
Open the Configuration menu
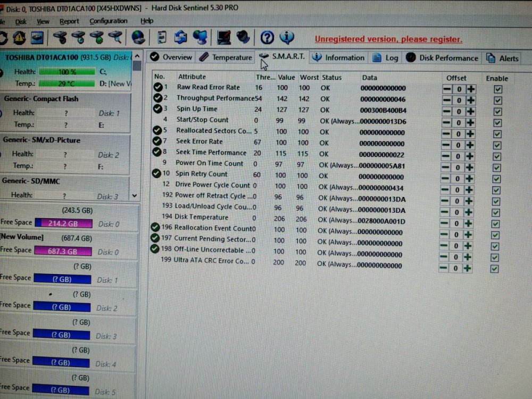click(108, 21)
